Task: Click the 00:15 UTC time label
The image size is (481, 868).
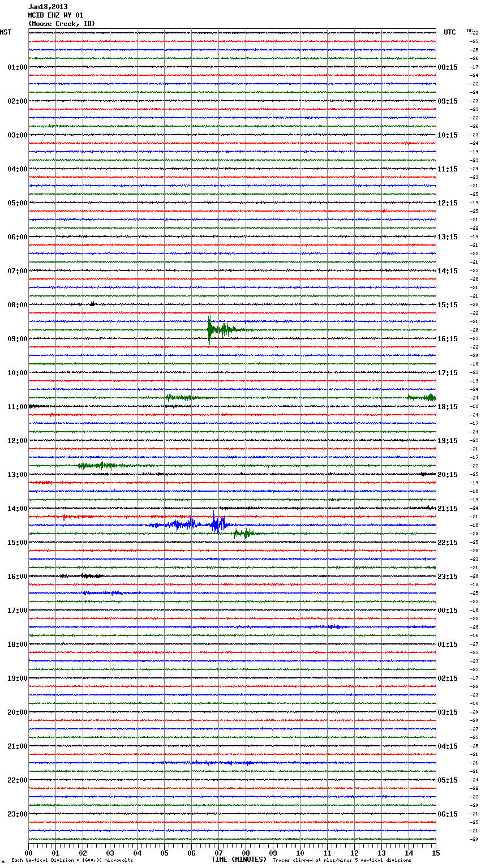Action: tap(448, 611)
